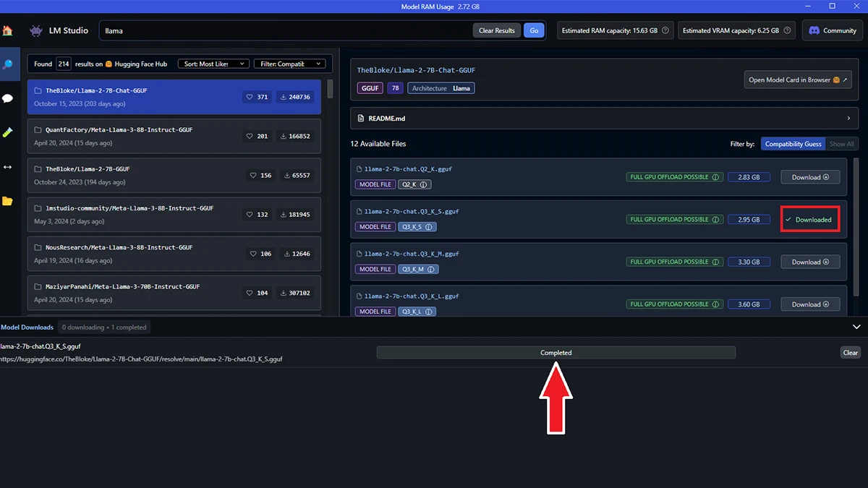
Task: Download the llama-2-7b-chat.Q2_K.gguf file
Action: click(810, 177)
